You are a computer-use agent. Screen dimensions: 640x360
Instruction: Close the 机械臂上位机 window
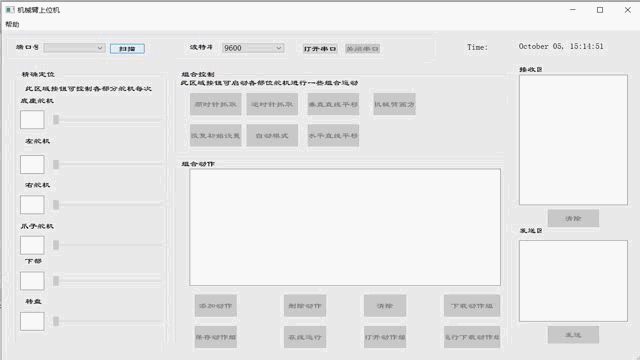(628, 10)
